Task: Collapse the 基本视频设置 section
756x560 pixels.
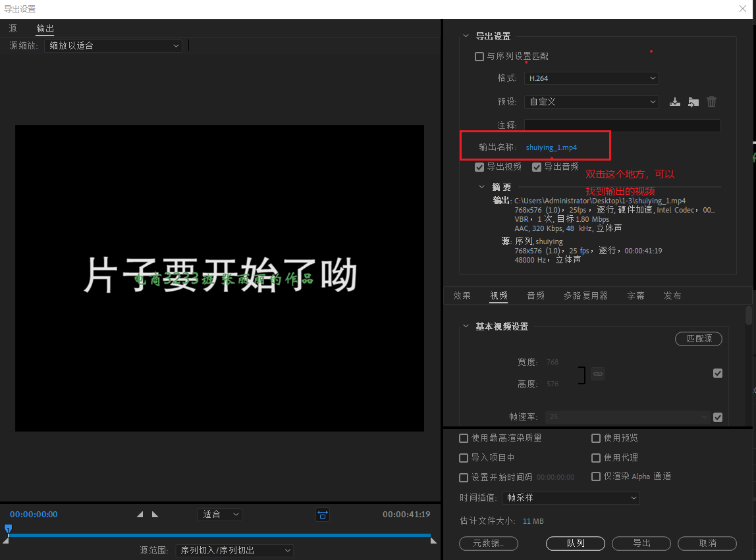Action: [466, 326]
